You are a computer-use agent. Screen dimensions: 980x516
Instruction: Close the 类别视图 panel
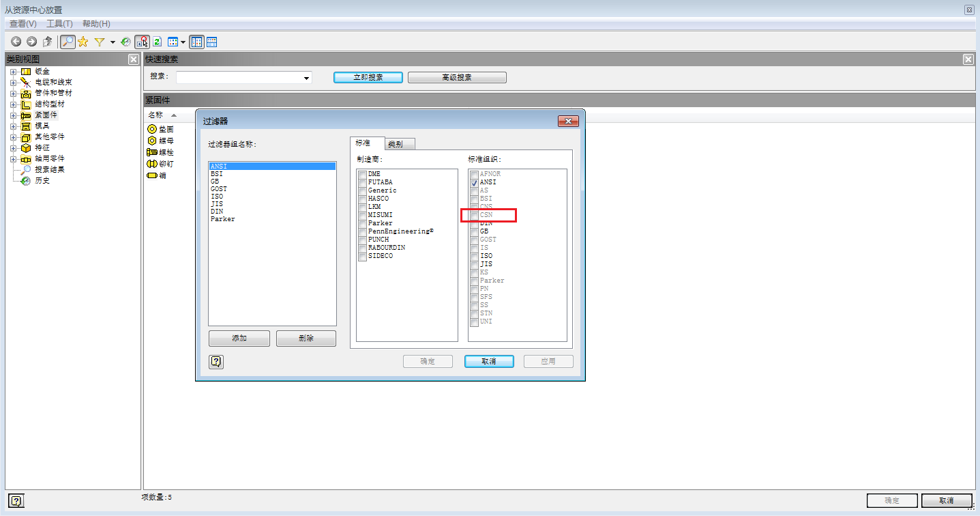(134, 59)
